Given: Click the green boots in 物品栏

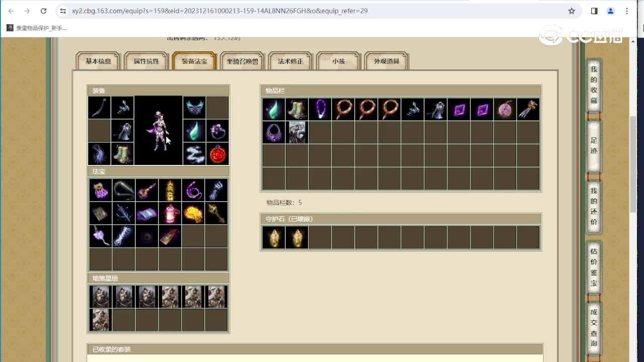Looking at the screenshot, I should [x=297, y=109].
